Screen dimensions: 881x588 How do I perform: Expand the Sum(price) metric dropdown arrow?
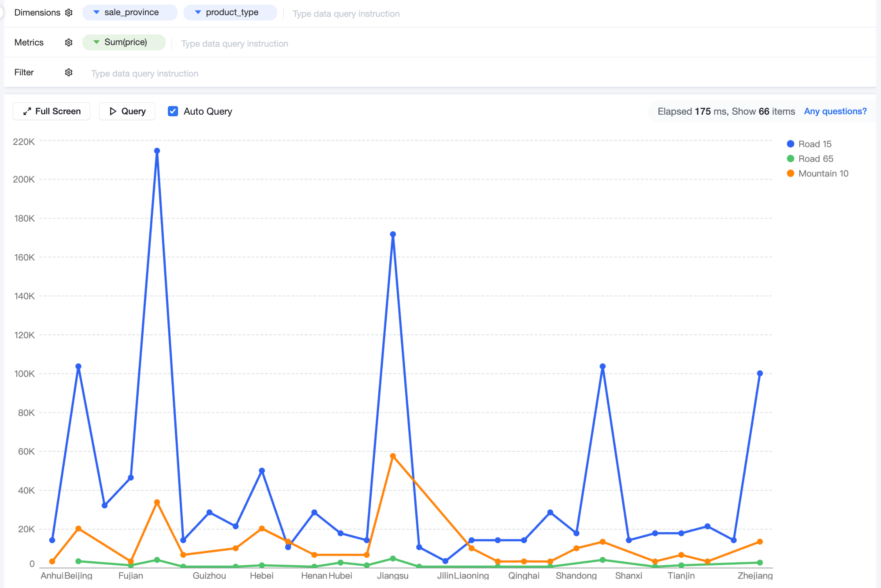(x=97, y=42)
